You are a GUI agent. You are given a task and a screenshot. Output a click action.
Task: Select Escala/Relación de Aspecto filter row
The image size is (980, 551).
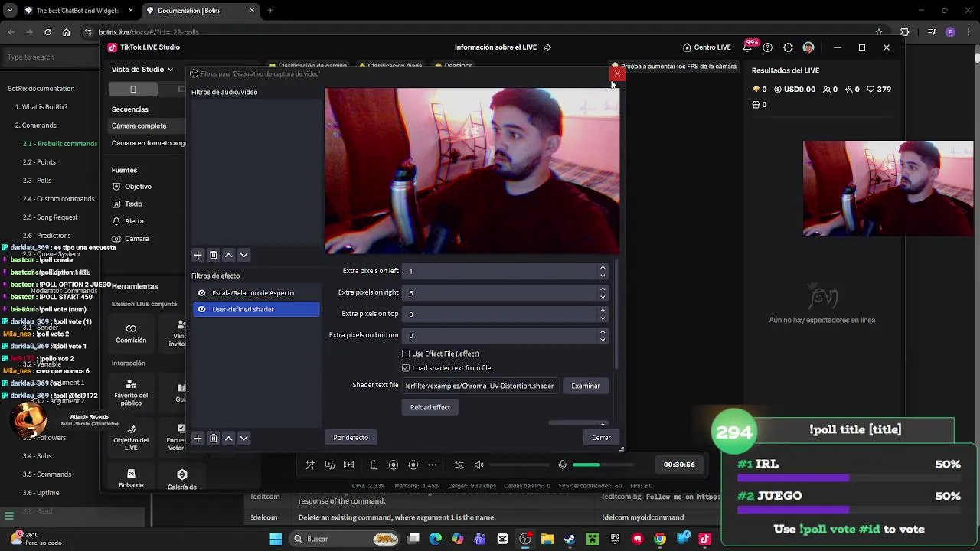pyautogui.click(x=256, y=293)
